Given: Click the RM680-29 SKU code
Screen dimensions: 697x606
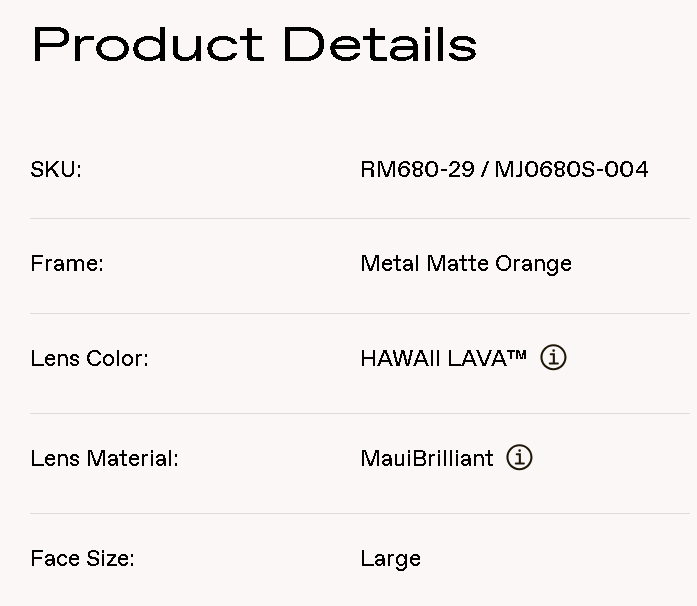Looking at the screenshot, I should (x=417, y=170).
